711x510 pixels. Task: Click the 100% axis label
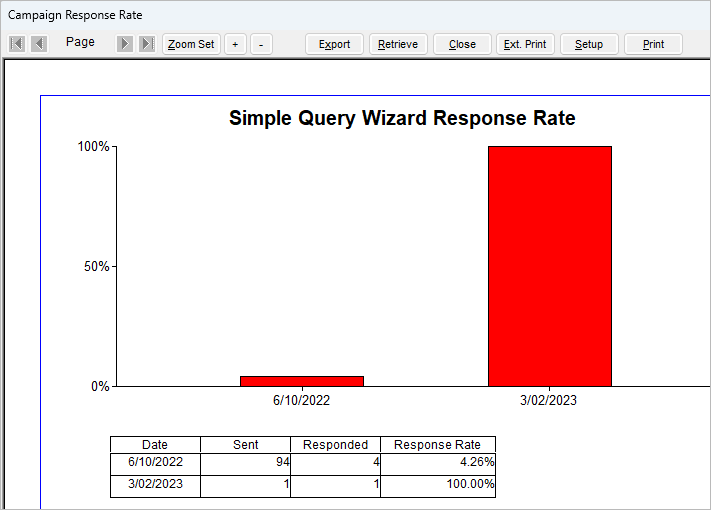(93, 146)
